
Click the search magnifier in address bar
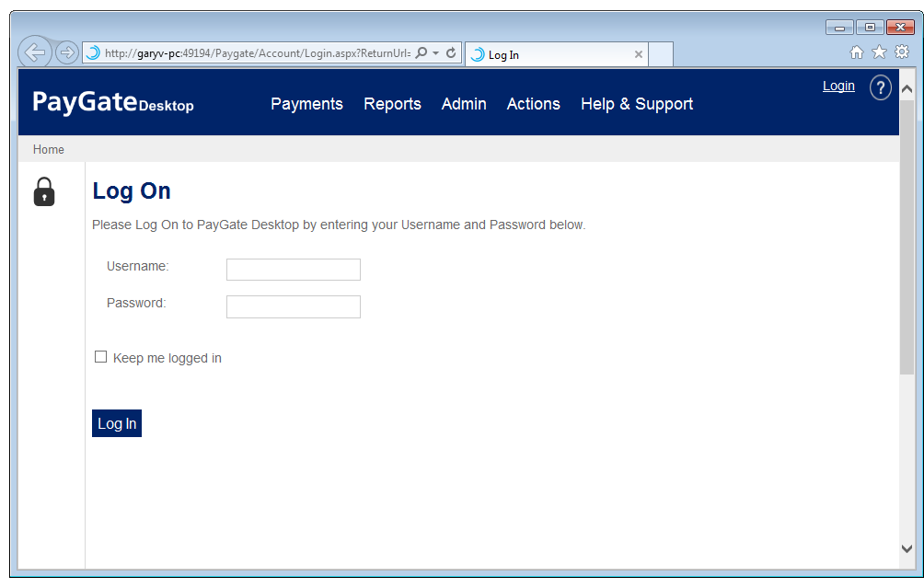point(422,53)
